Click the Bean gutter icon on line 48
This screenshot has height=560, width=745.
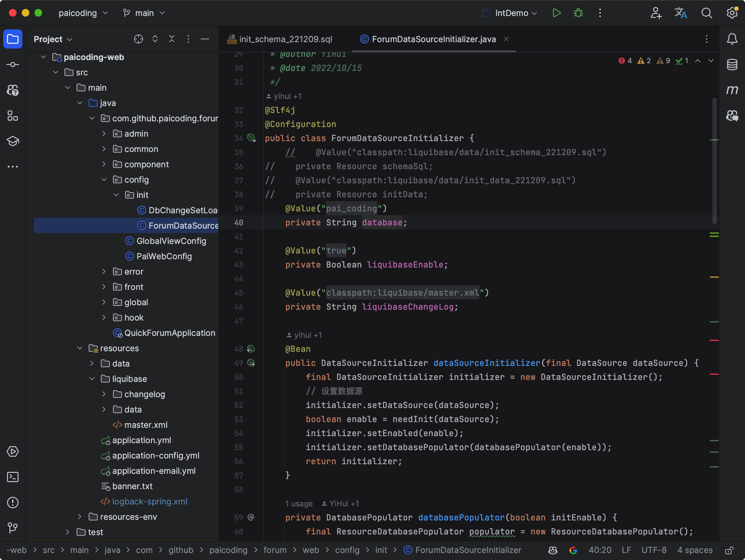251,349
